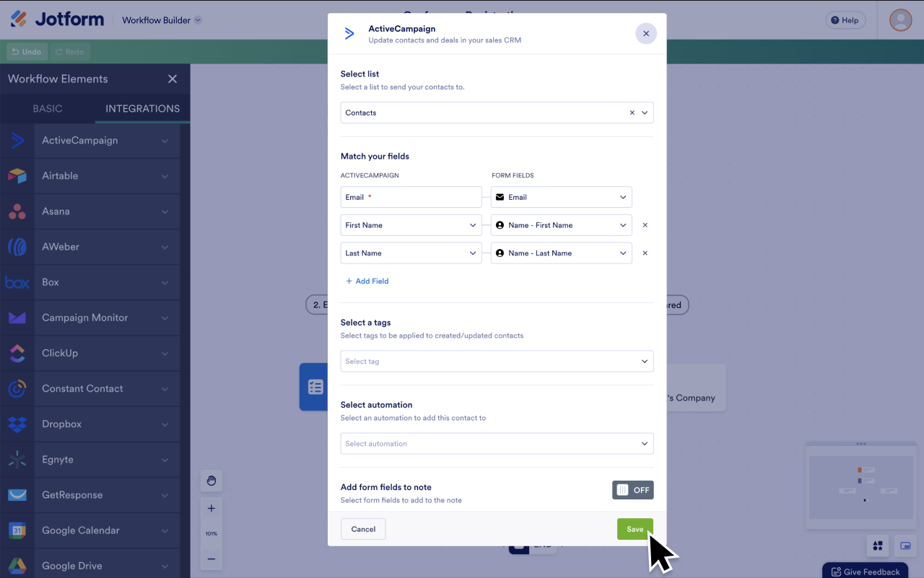924x578 pixels.
Task: Click the Cancel button
Action: (363, 529)
